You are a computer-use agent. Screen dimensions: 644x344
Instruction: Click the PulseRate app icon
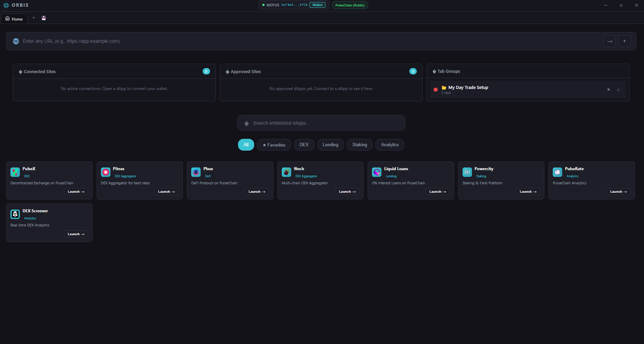click(x=557, y=172)
